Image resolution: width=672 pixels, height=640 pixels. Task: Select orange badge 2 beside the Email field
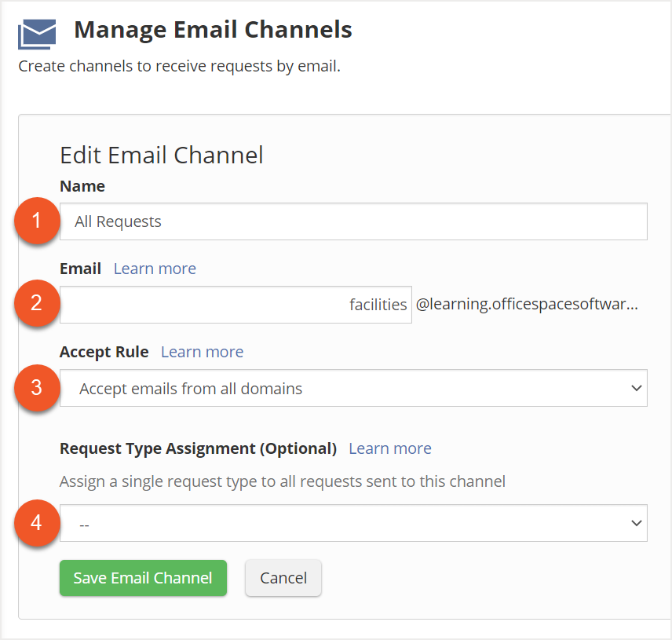(36, 304)
